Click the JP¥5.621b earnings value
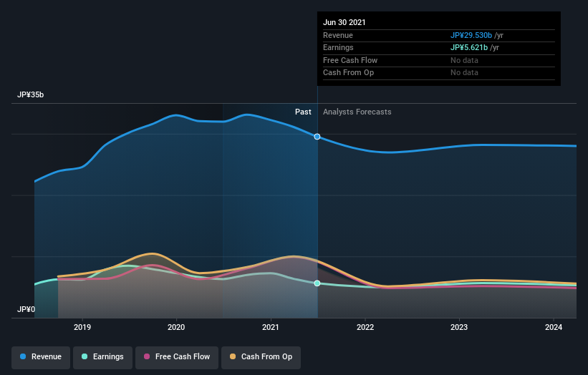This screenshot has height=375, width=588. [x=469, y=47]
